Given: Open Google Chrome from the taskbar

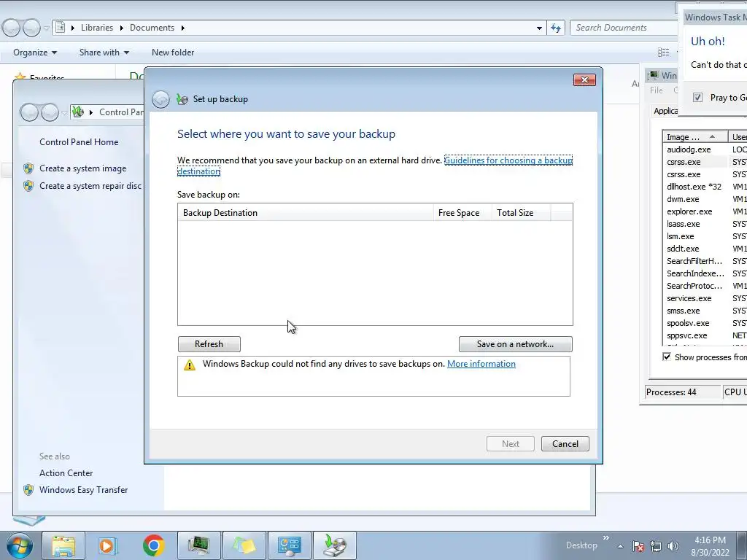Looking at the screenshot, I should [x=153, y=545].
